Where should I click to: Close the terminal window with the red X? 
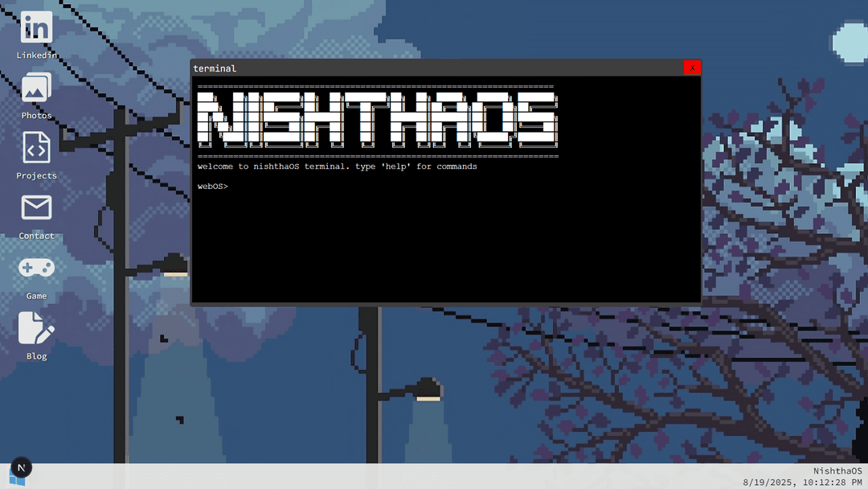coord(692,68)
